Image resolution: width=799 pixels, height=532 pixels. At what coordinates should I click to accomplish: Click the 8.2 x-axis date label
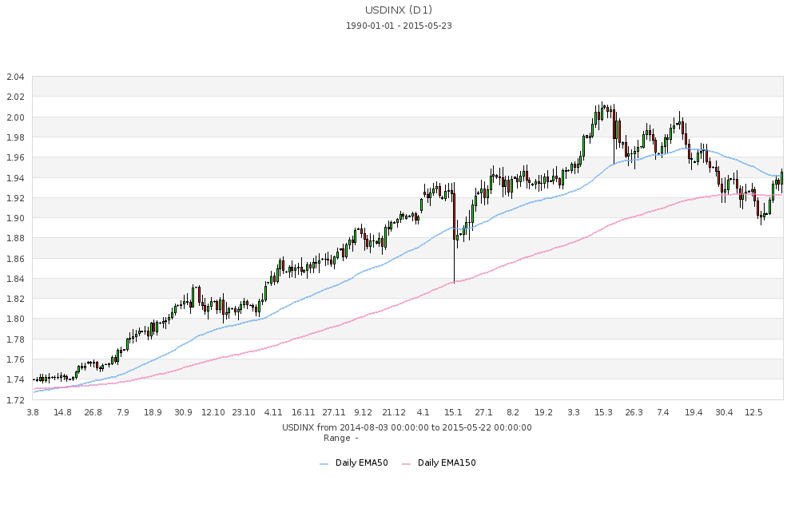coord(513,412)
